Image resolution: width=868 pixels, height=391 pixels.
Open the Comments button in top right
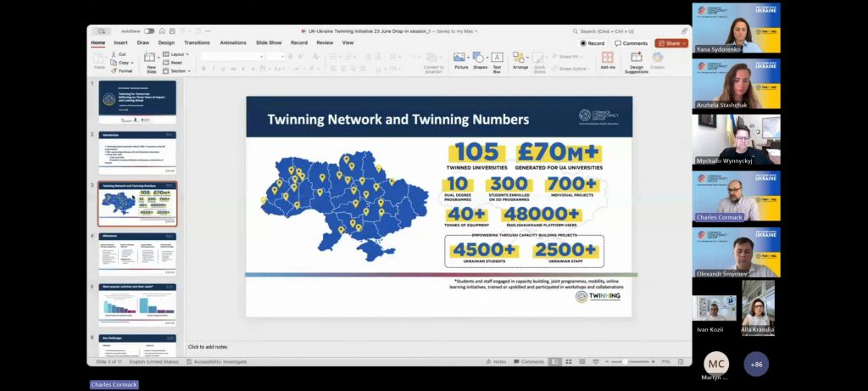631,43
